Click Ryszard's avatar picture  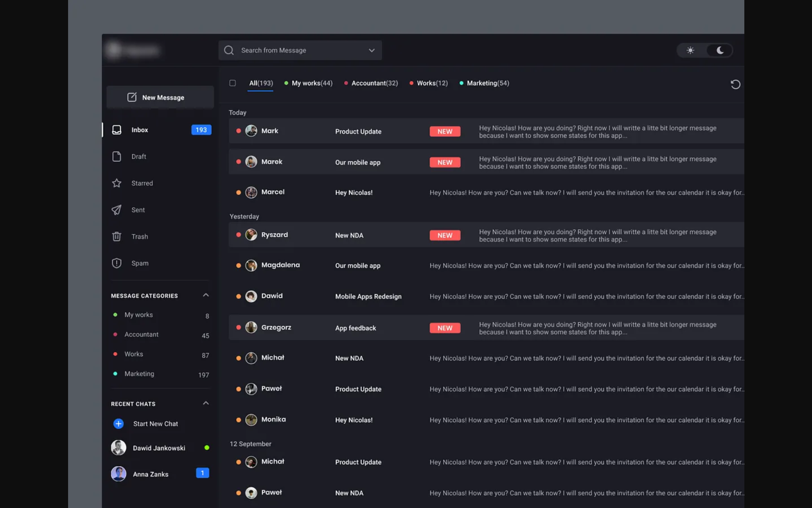click(x=251, y=235)
